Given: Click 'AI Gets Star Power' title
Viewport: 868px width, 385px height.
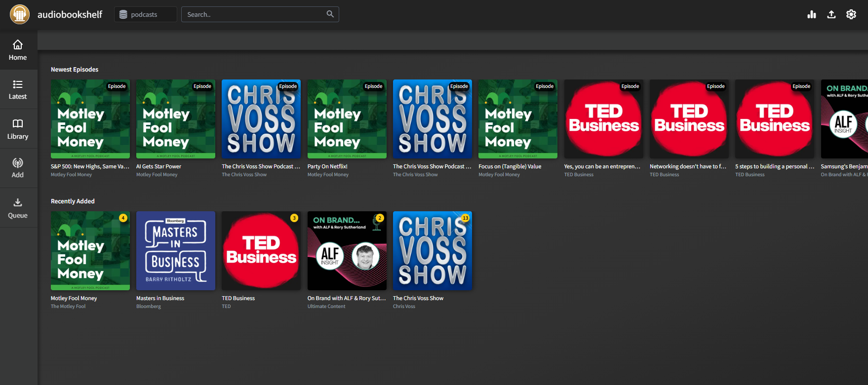Looking at the screenshot, I should coord(158,167).
